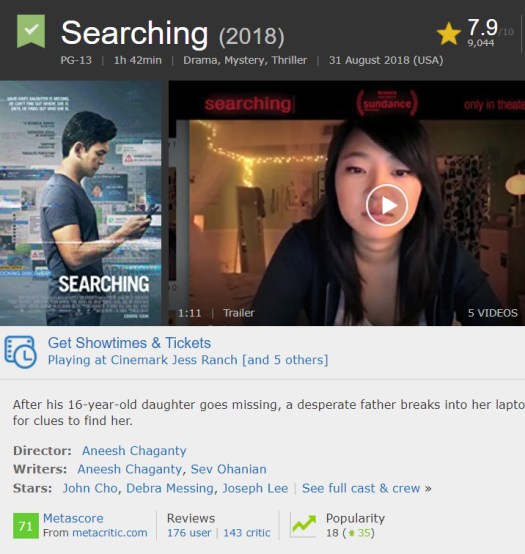The height and width of the screenshot is (554, 525).
Task: Expand See full cast & crew
Action: (x=367, y=488)
